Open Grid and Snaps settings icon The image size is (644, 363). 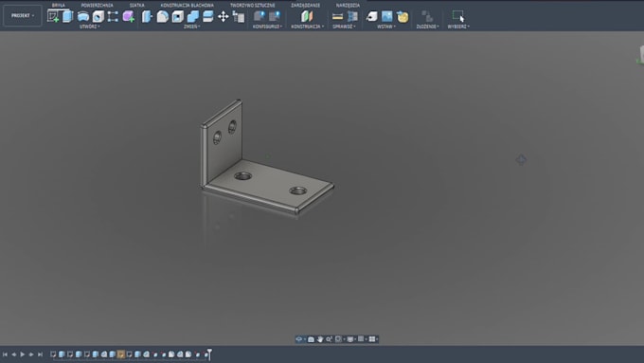pyautogui.click(x=361, y=339)
